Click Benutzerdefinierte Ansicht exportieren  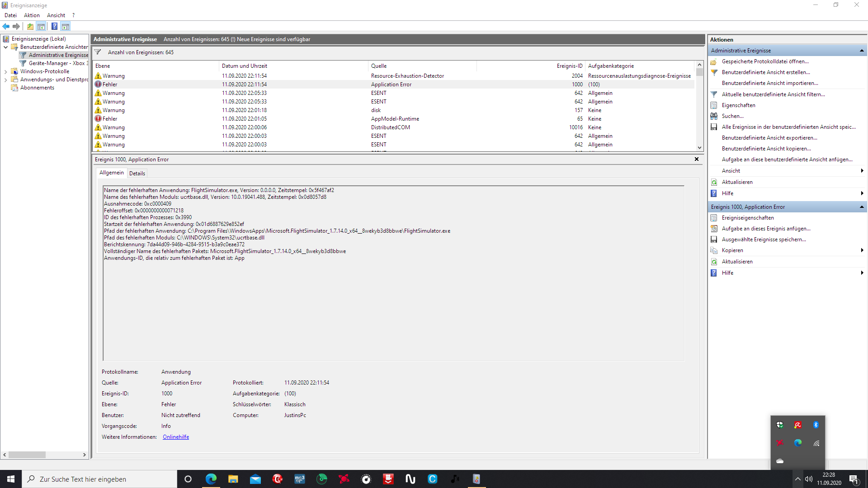click(769, 138)
